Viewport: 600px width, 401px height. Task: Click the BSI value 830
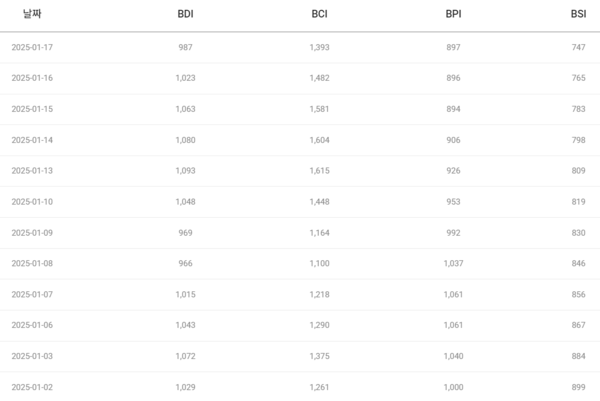pos(577,233)
